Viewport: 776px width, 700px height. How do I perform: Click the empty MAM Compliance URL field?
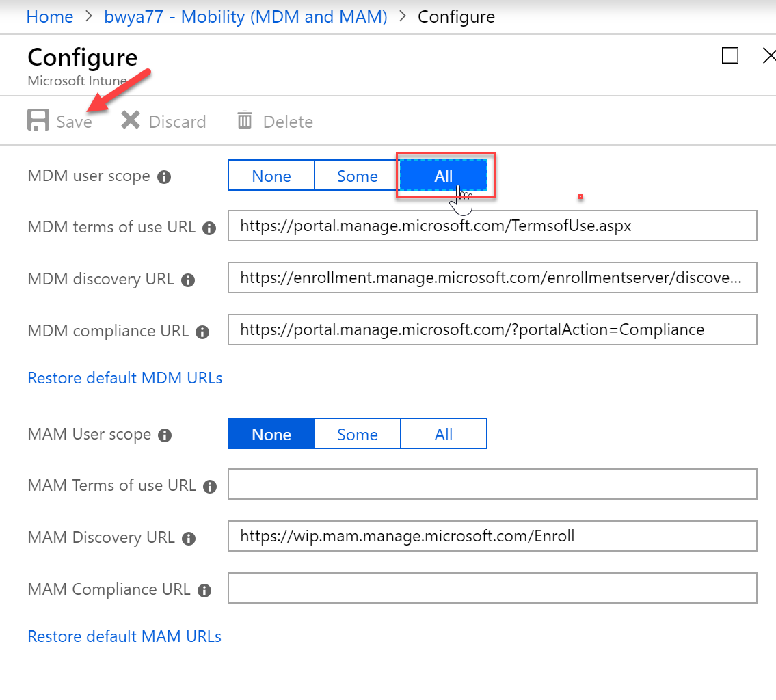click(x=492, y=588)
